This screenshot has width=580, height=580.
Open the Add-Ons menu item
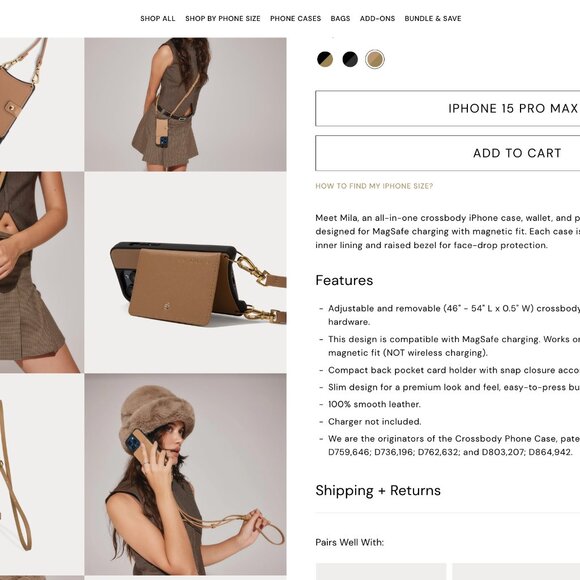tap(377, 18)
